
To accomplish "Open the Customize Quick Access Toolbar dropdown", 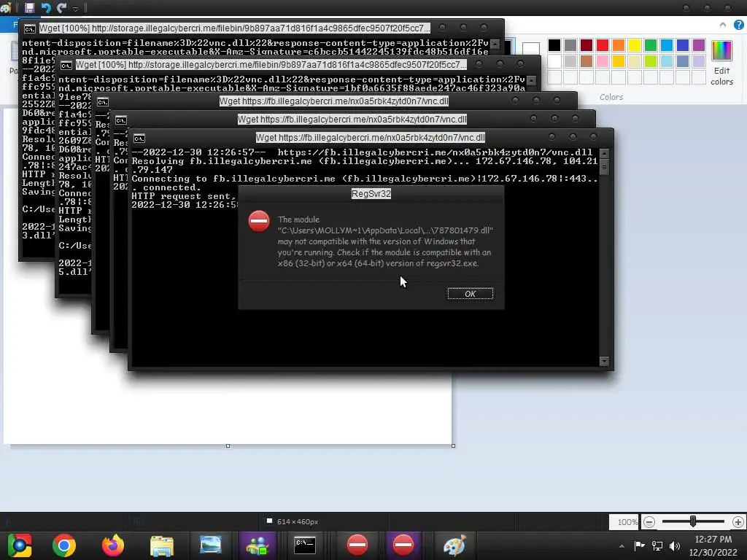I will coord(75,9).
